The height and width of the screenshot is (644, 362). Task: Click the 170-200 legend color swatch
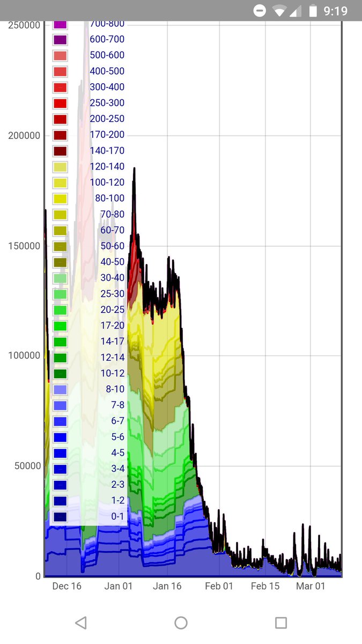coord(60,135)
